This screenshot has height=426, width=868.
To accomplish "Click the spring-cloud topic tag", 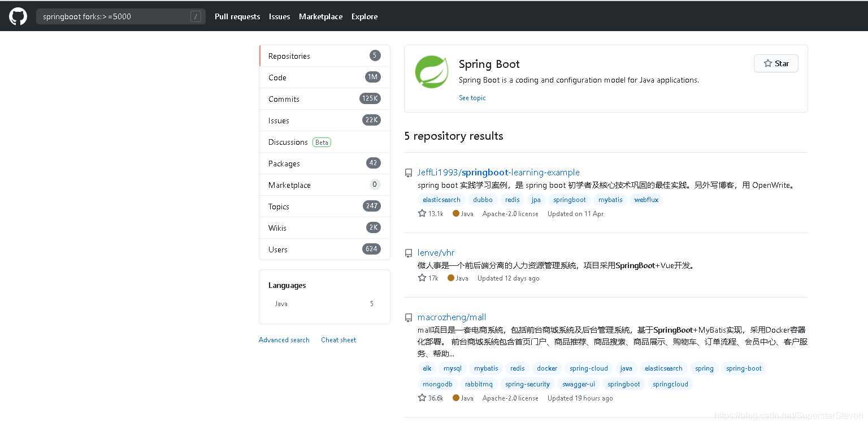I will [589, 368].
